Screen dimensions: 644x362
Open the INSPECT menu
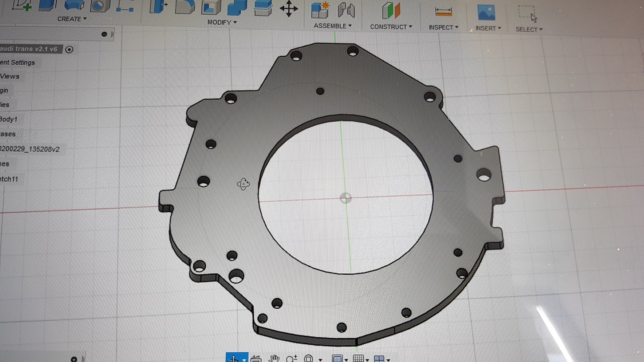(x=443, y=27)
